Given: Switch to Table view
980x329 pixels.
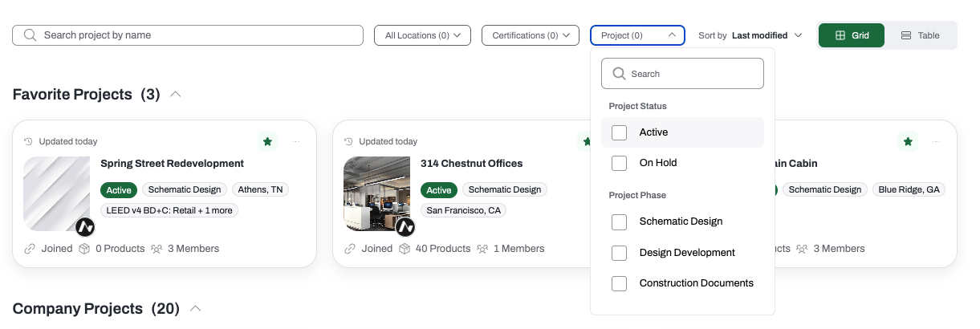Looking at the screenshot, I should pos(921,35).
